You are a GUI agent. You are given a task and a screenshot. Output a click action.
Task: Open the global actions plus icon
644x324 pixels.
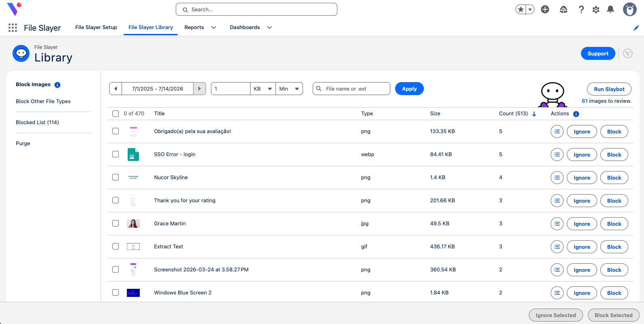click(x=545, y=9)
